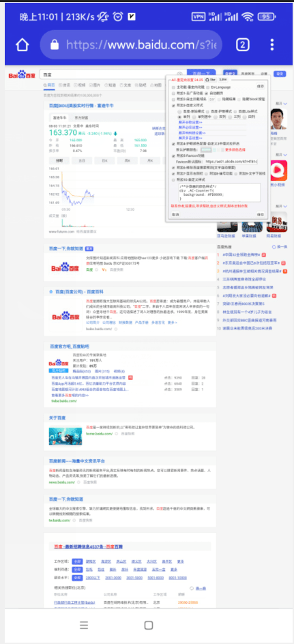Viewport: 294px width, 644px height.
Task: Expand the 展开 chevron above video app icon
Action: [x=285, y=155]
